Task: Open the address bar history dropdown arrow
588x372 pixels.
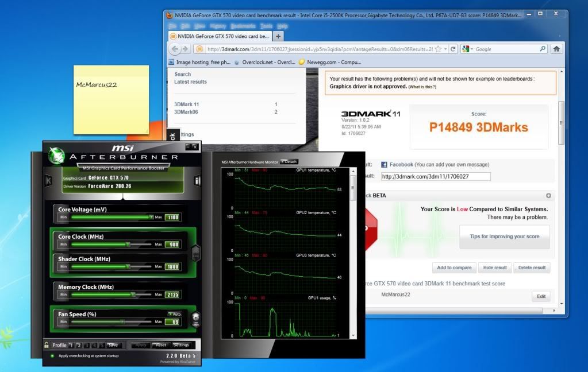Action: tap(445, 49)
